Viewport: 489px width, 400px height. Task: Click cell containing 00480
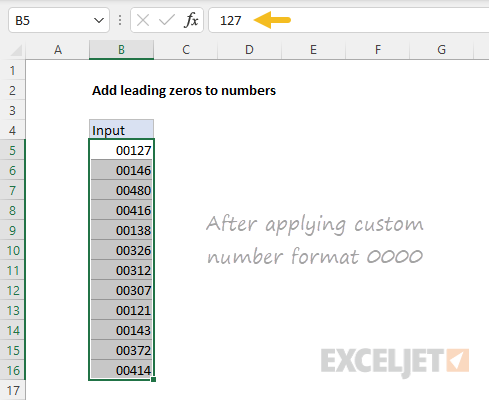point(121,190)
